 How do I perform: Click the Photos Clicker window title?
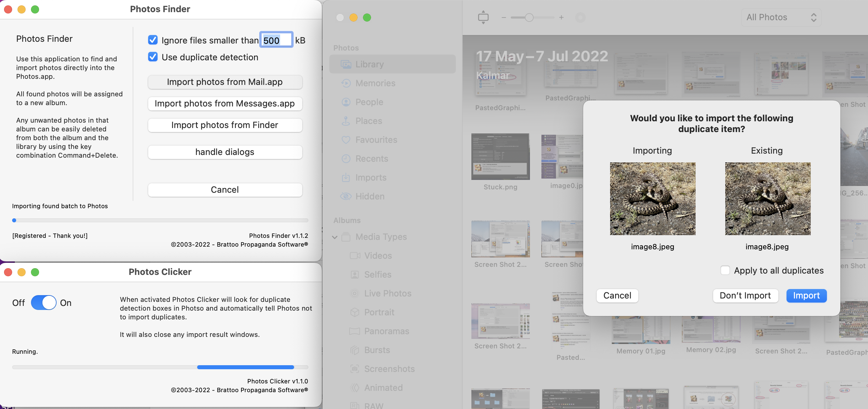click(160, 272)
